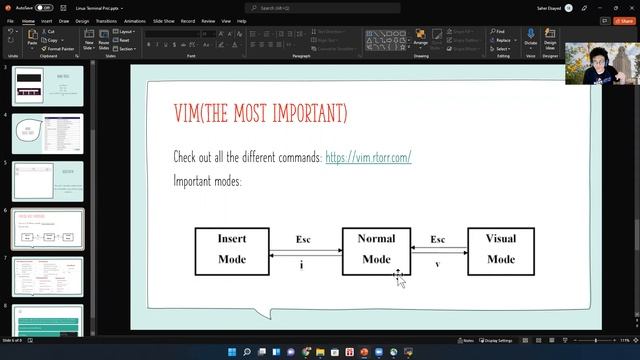Viewport: 640px width, 360px height.
Task: Open Windows taskbar Search
Action: click(x=247, y=352)
